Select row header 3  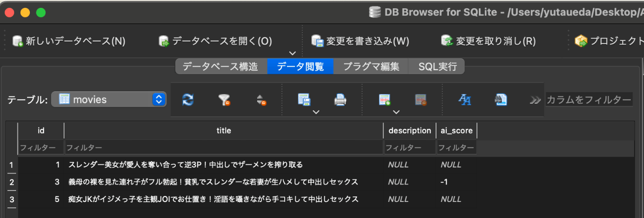tap(11, 199)
